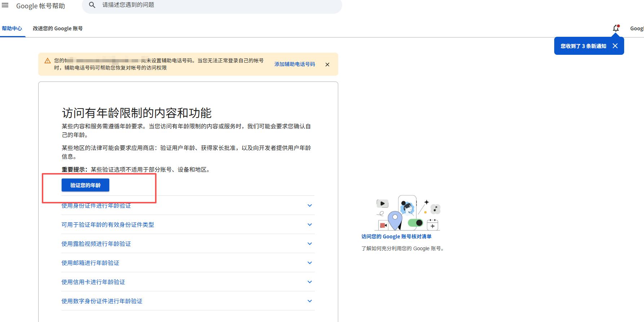Open the 使用身份证件进行年龄验证 link text
644x322 pixels.
[96, 206]
